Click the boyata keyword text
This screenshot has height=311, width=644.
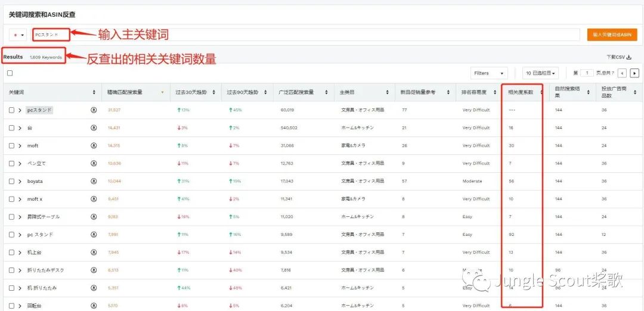pyautogui.click(x=35, y=181)
